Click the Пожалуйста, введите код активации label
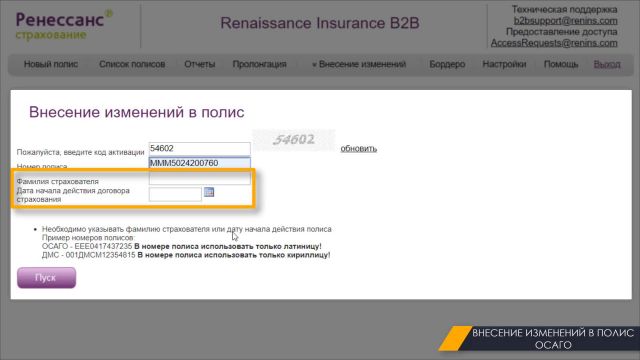Image resolution: width=640 pixels, height=360 pixels. [80, 152]
